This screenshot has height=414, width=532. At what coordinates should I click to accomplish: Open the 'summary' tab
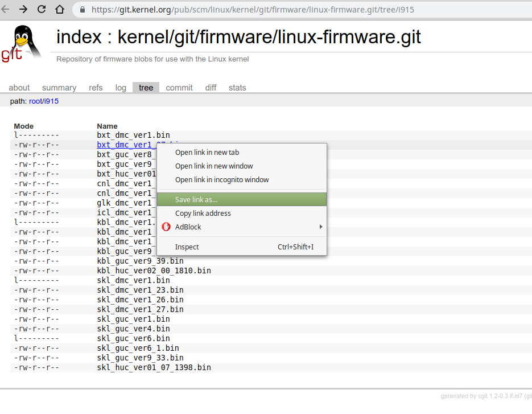(59, 88)
